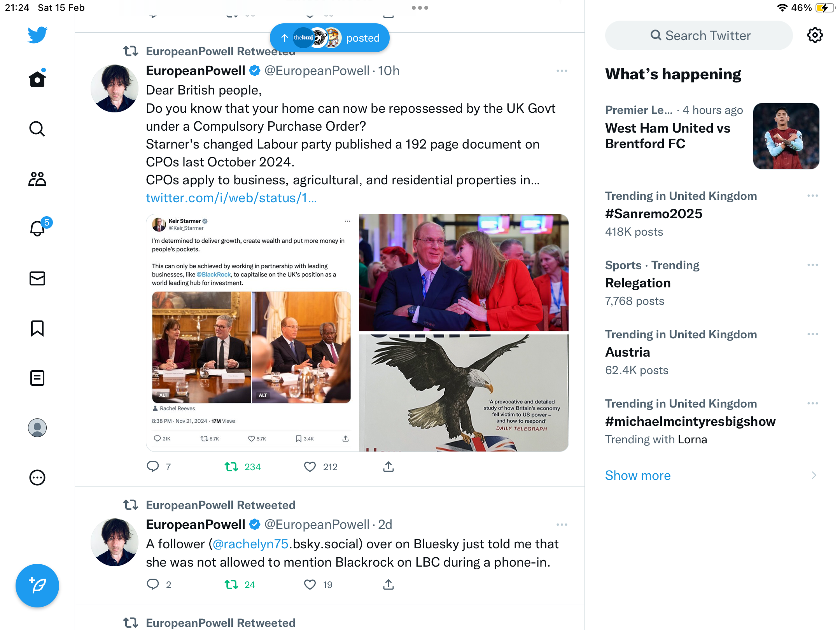
Task: Open more options for the 10h tweet
Action: [562, 71]
